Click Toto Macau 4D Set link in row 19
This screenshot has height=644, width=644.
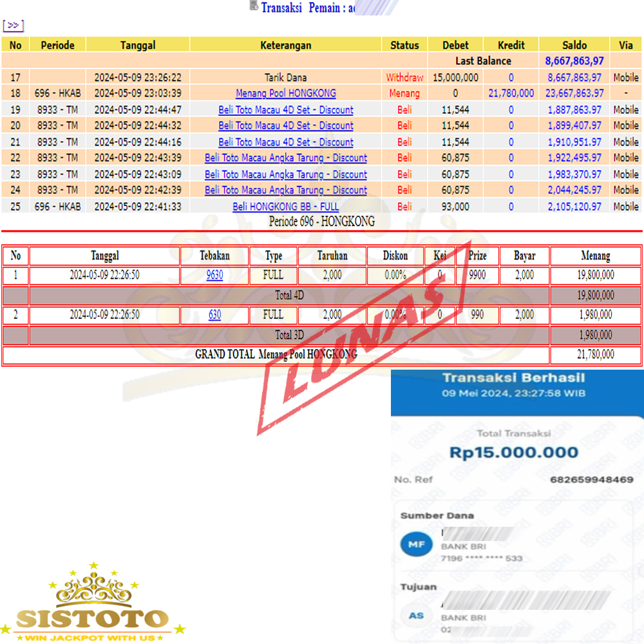point(285,109)
